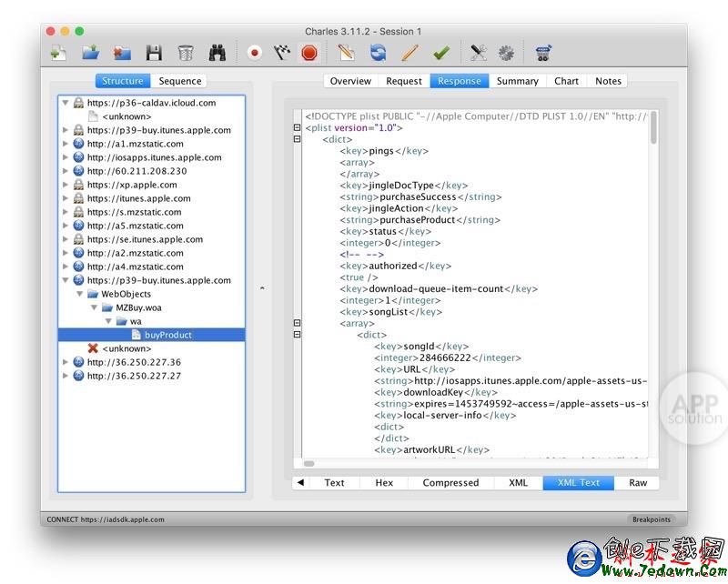
Task: Switch to Sequence view
Action: tap(179, 81)
